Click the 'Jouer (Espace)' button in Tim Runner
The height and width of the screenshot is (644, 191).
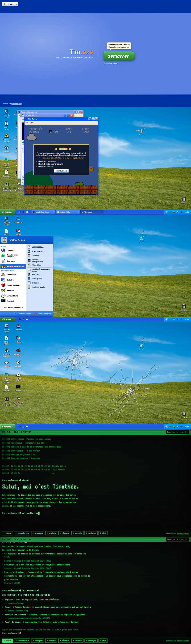[61, 171]
